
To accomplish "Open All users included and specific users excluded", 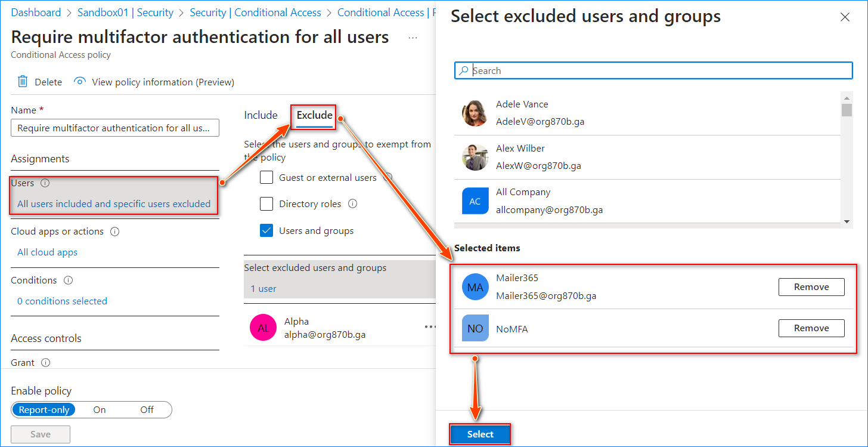I will (114, 204).
